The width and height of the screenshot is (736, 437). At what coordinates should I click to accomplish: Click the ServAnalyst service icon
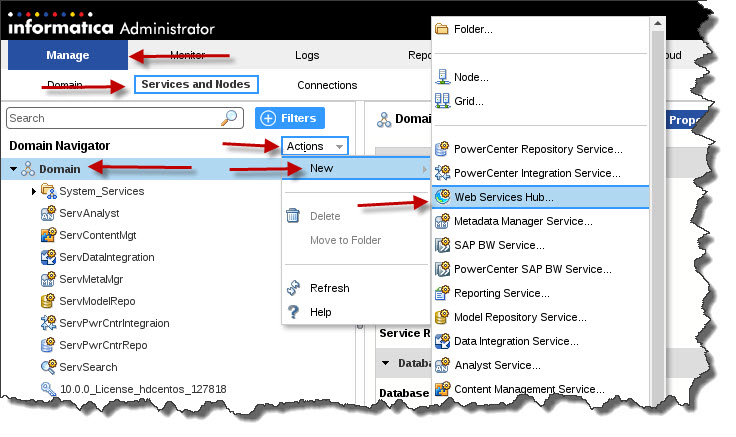[48, 213]
